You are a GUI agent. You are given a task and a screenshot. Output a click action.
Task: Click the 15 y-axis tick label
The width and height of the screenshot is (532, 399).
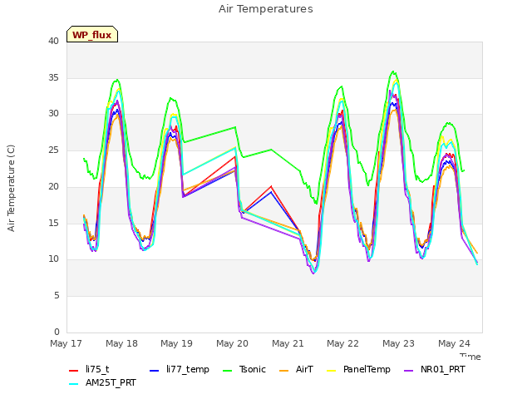click(53, 223)
